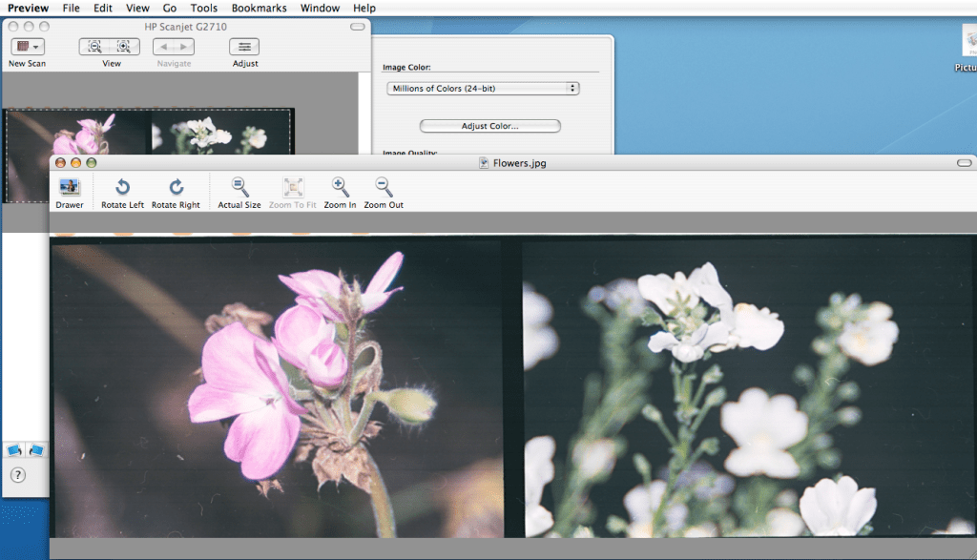Select Actual Size in the Preview toolbar
977x560 pixels.
point(239,188)
